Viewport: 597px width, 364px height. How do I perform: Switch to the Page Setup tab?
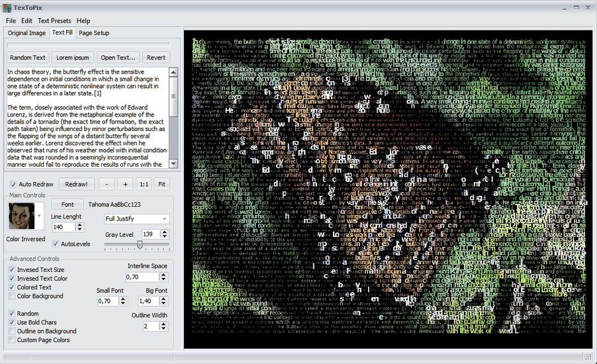tap(94, 32)
